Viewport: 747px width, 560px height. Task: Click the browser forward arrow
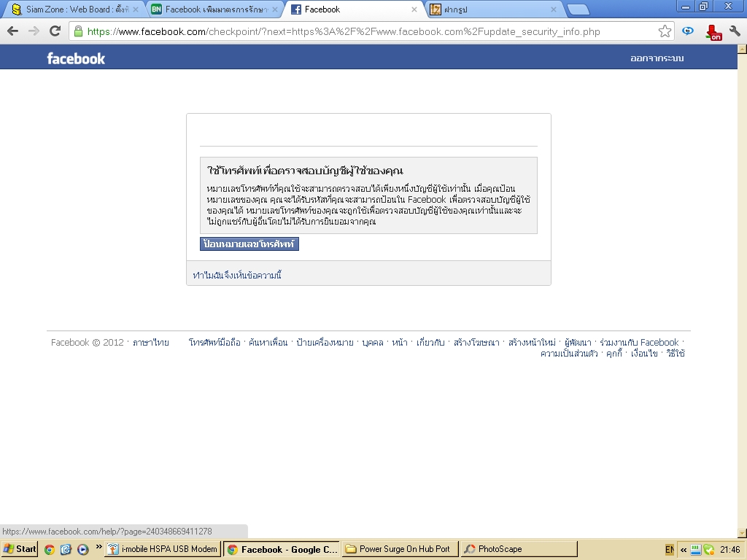[x=34, y=31]
